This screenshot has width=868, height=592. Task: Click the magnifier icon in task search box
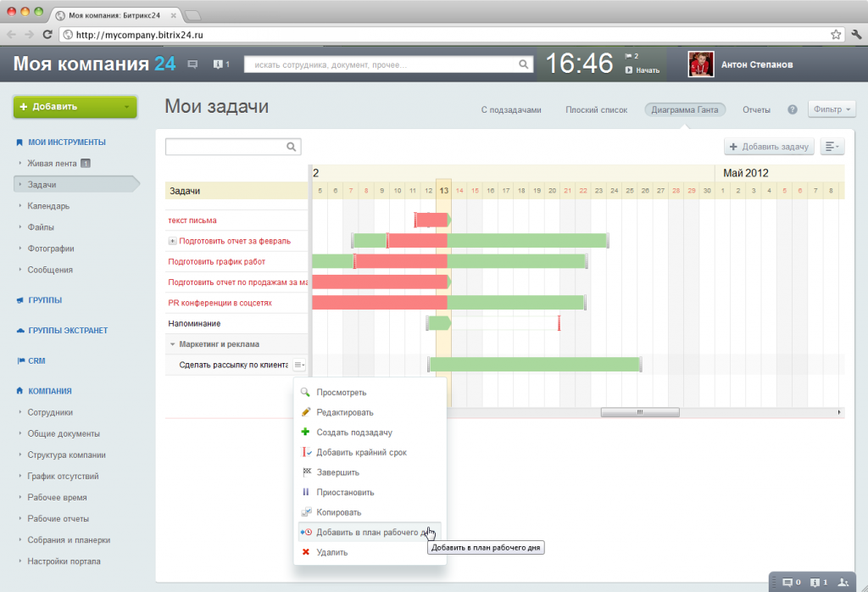pyautogui.click(x=292, y=147)
